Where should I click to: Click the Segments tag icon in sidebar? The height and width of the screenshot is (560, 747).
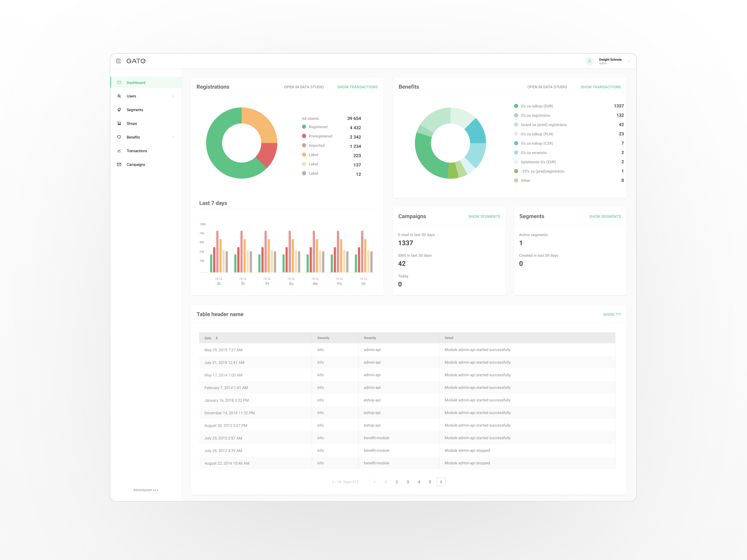click(119, 110)
